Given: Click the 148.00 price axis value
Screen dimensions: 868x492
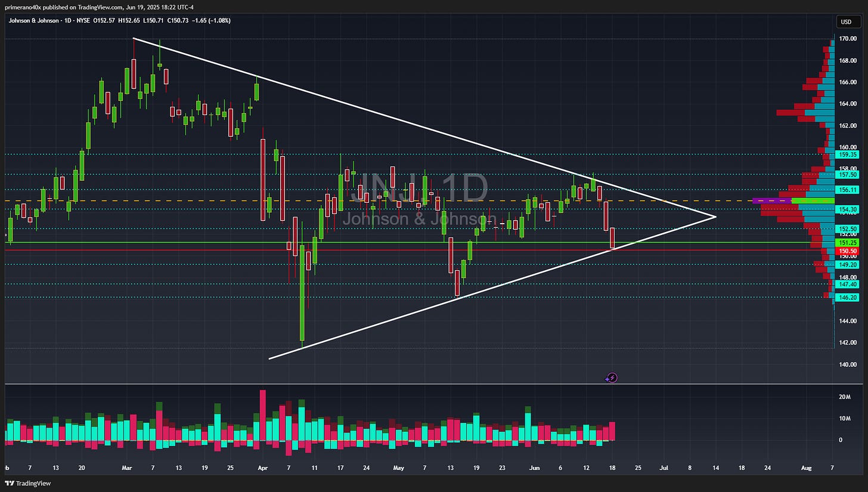Looking at the screenshot, I should (848, 277).
